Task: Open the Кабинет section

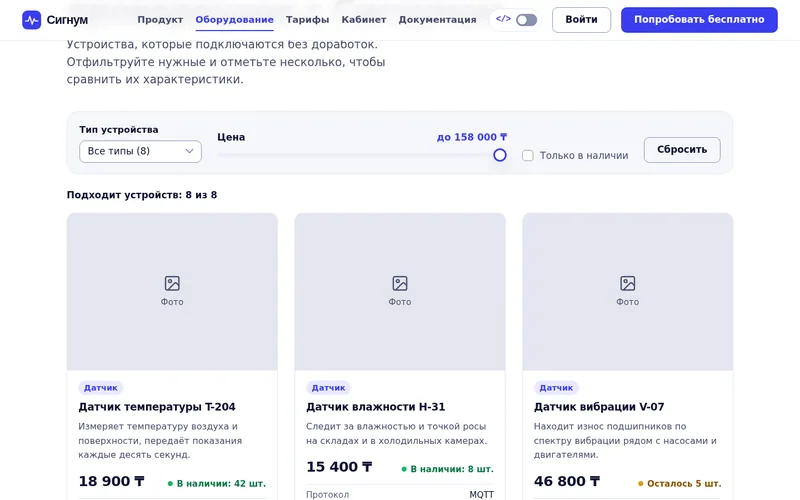Action: click(x=364, y=20)
